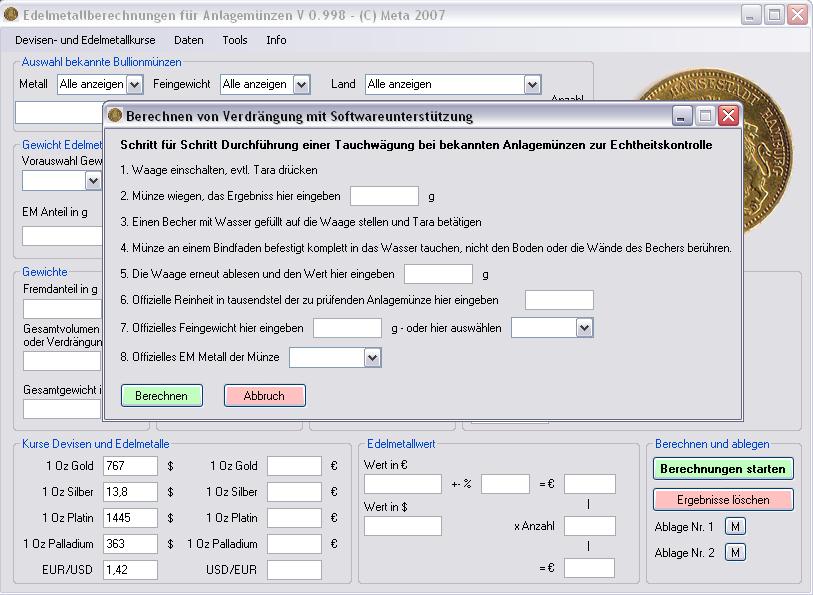Viewport: 813px width, 595px height.
Task: Open the Info menu
Action: [x=276, y=40]
